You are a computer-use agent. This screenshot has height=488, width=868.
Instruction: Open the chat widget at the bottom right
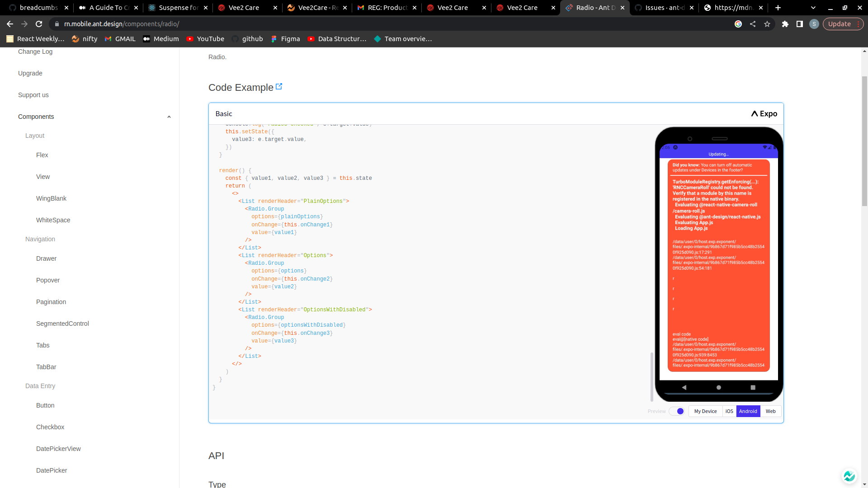849,476
